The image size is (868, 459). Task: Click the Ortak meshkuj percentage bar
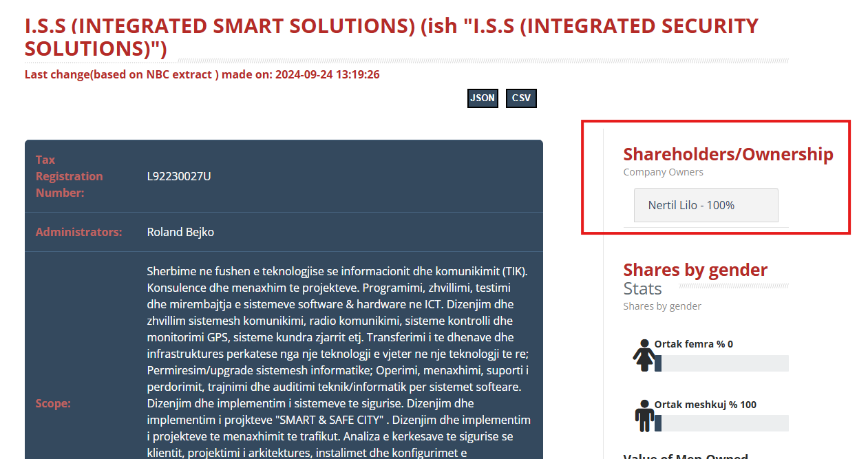(721, 423)
